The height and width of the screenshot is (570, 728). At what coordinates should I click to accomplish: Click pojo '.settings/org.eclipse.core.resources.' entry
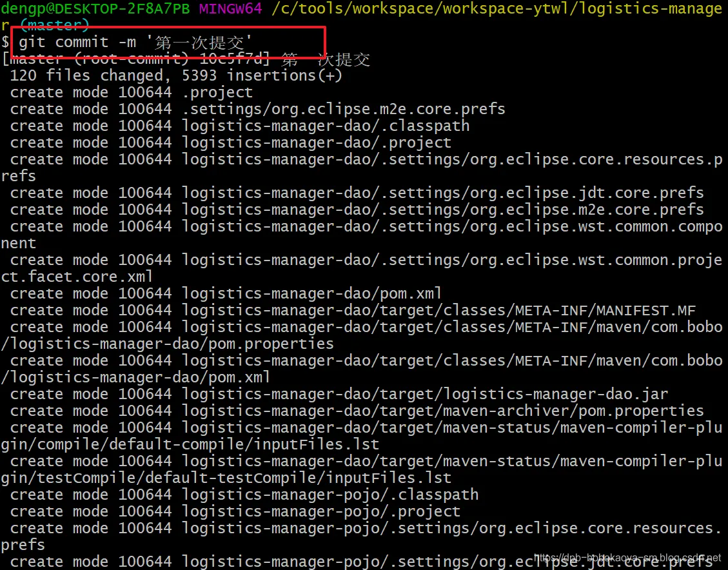pos(452,527)
